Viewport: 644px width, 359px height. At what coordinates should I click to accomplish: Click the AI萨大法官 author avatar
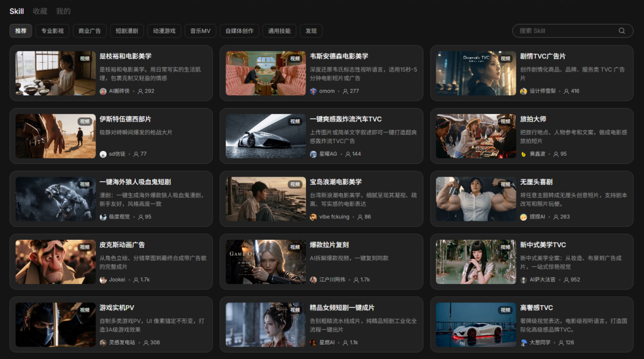[x=524, y=280]
